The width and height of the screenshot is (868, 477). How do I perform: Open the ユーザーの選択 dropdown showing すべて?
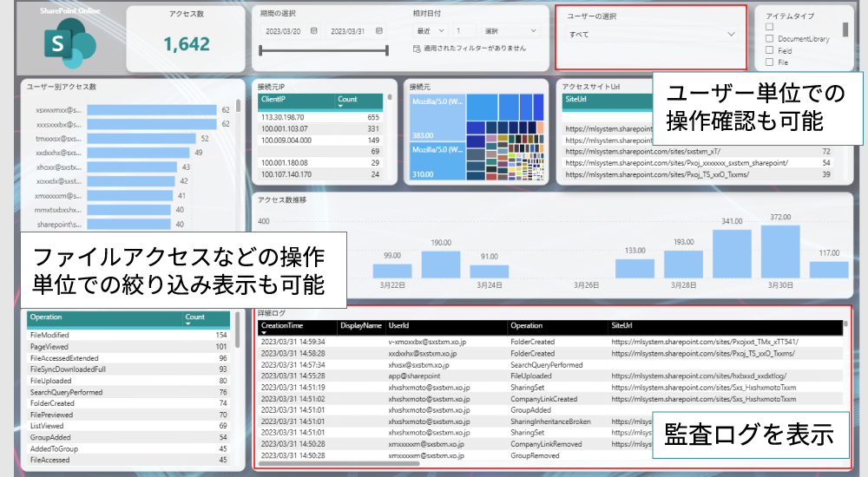click(x=650, y=35)
